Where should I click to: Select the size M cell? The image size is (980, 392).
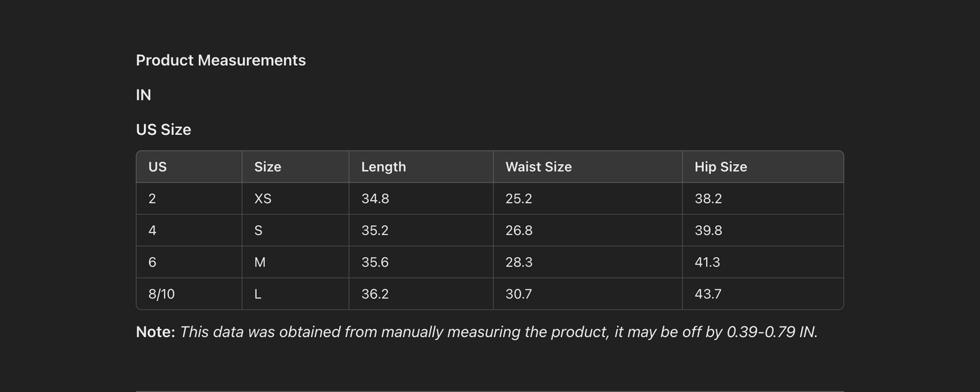[260, 262]
